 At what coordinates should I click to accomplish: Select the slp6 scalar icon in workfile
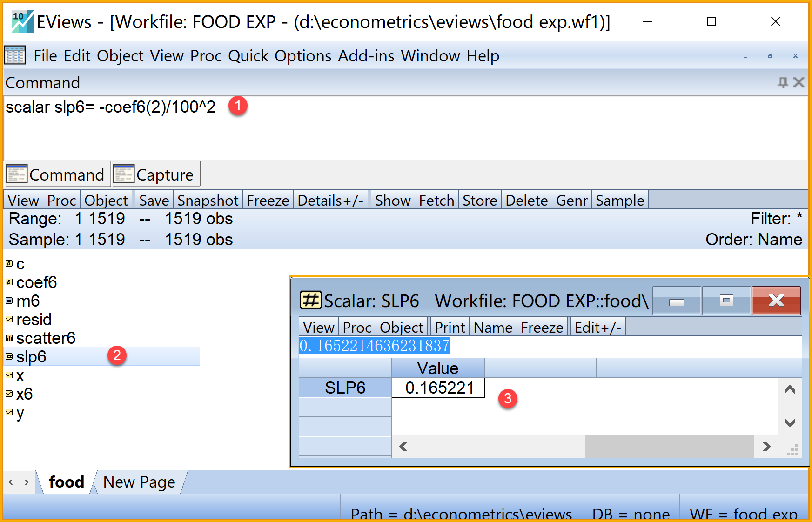(x=9, y=357)
